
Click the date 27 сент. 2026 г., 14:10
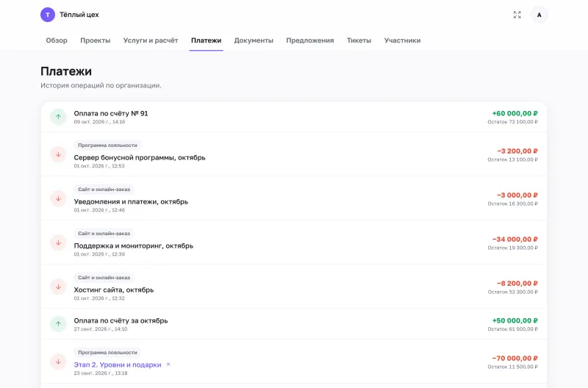[x=101, y=329]
